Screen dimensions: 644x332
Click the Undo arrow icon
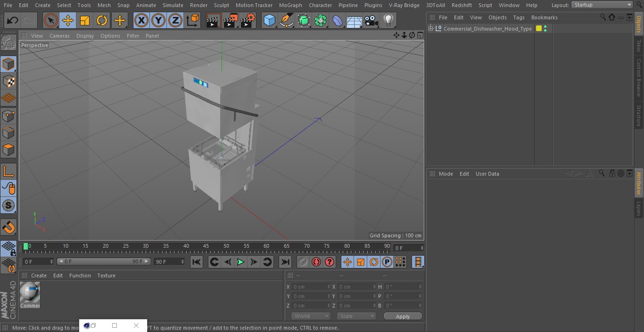[13, 20]
